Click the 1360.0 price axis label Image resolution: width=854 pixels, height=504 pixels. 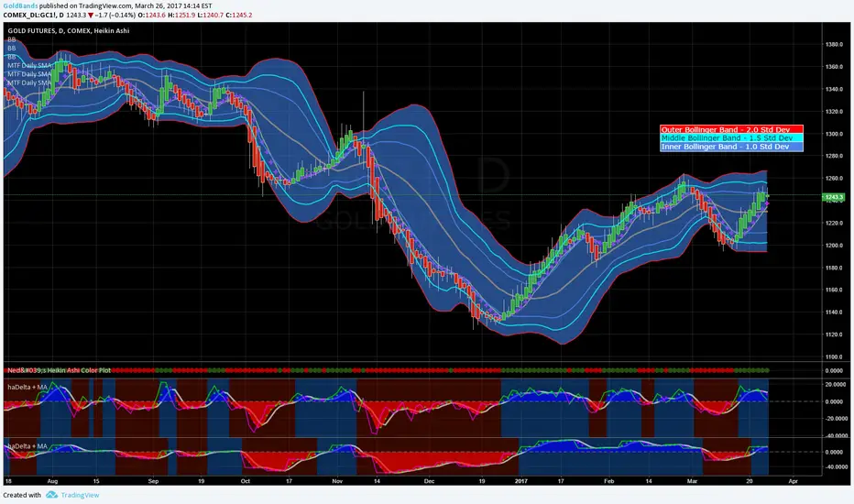click(834, 67)
